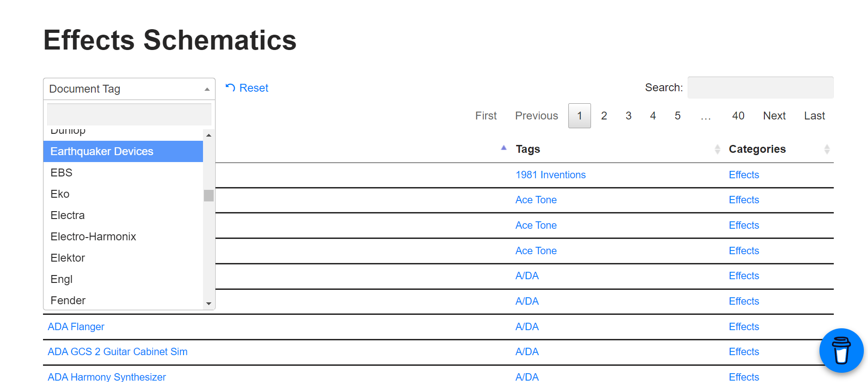This screenshot has width=868, height=382.
Task: Collapse the Document Tag dropdown
Action: pos(129,89)
